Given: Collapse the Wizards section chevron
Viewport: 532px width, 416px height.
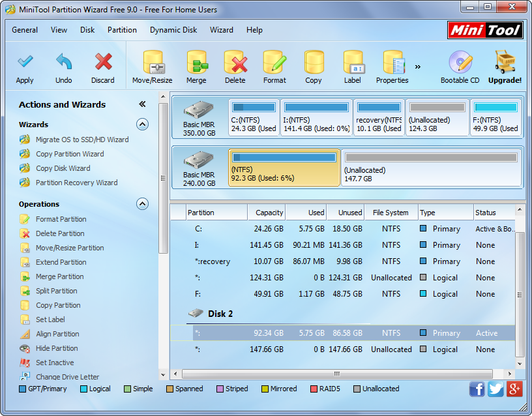Looking at the screenshot, I should (143, 124).
